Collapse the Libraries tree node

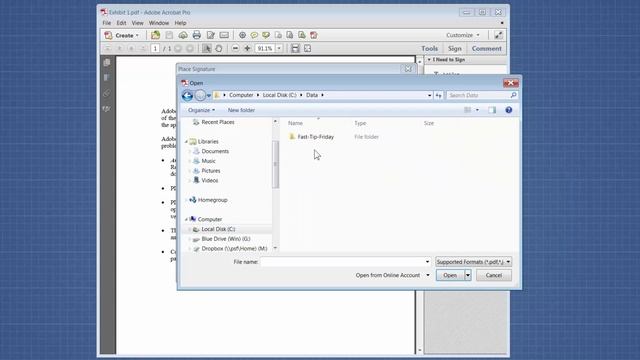click(x=186, y=142)
